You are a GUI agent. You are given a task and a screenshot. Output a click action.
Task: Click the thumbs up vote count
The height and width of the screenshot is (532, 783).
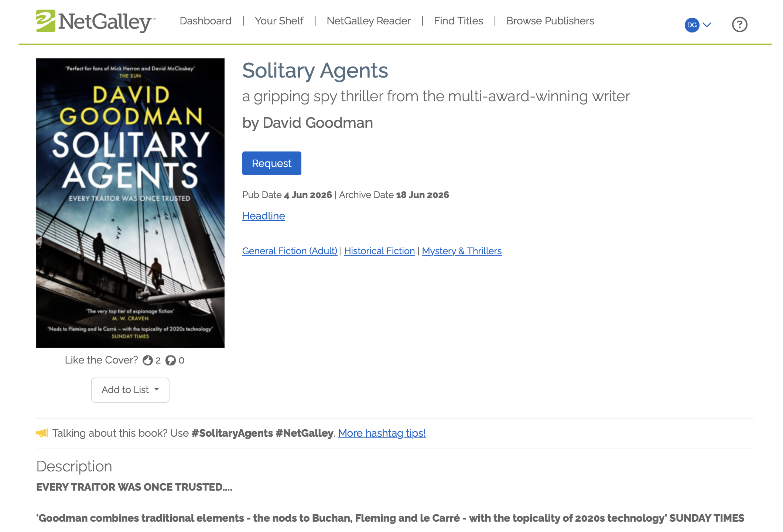pyautogui.click(x=157, y=360)
